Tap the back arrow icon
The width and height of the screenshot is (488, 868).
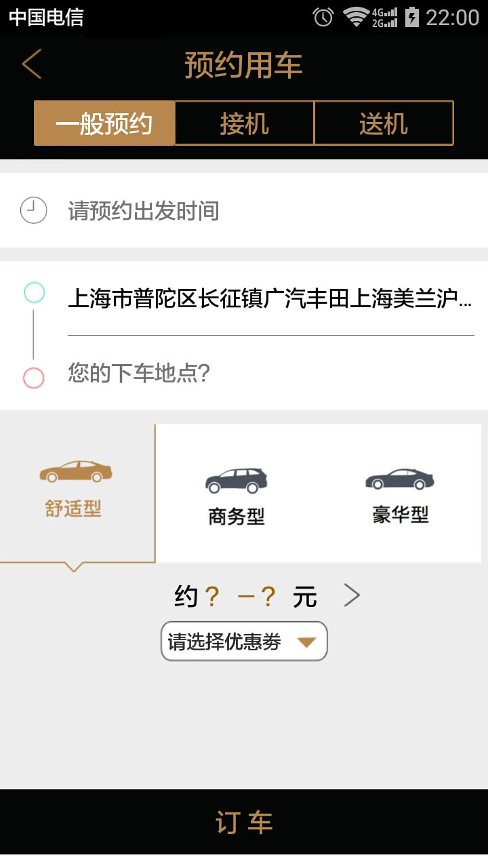(32, 64)
